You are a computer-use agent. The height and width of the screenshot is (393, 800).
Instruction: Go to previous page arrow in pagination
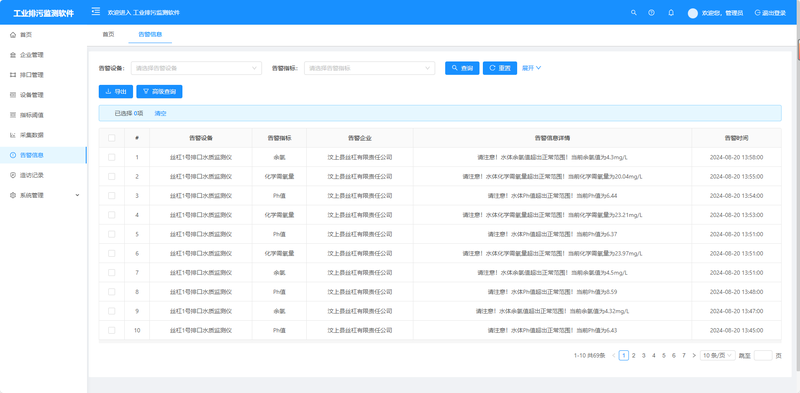tap(613, 355)
